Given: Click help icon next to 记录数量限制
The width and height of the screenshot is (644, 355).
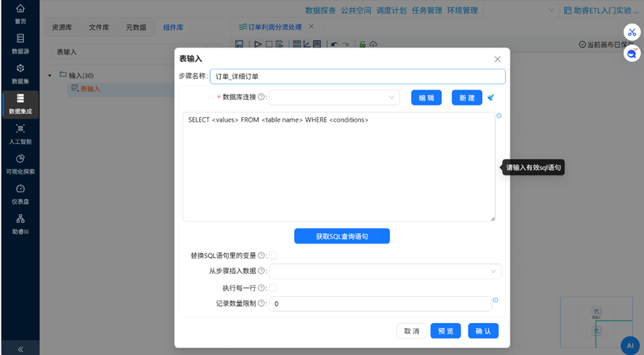Looking at the screenshot, I should pyautogui.click(x=261, y=304).
